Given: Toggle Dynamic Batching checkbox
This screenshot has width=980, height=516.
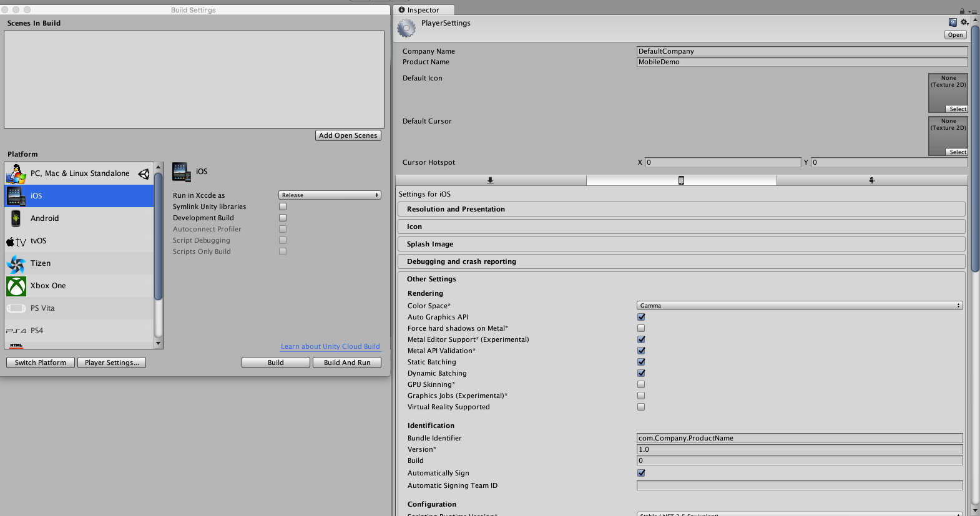Looking at the screenshot, I should click(641, 373).
